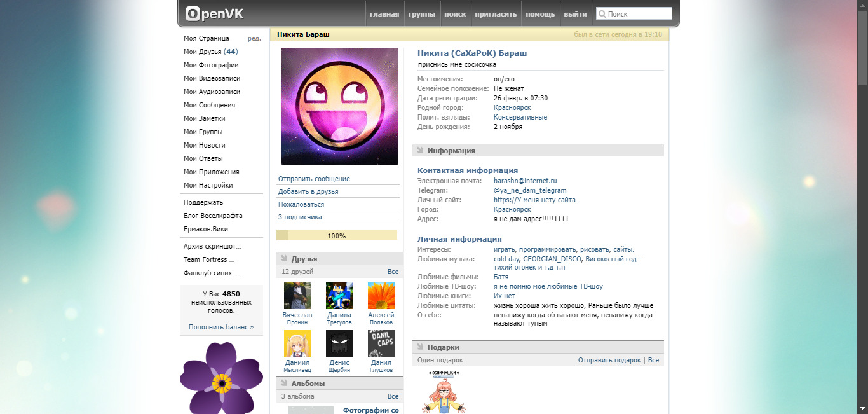
Task: Go to главная in top navigation
Action: (x=384, y=14)
